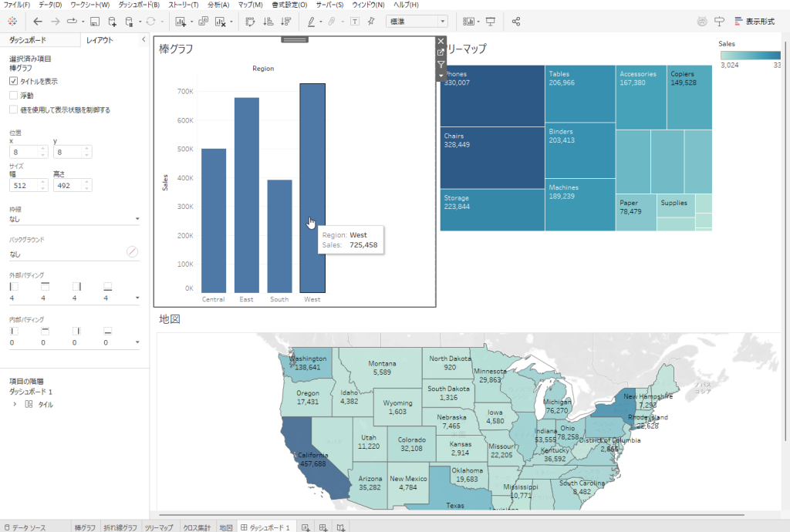The image size is (790, 532).
Task: Open the 標準 fit dropdown in toolbar
Action: pyautogui.click(x=417, y=22)
